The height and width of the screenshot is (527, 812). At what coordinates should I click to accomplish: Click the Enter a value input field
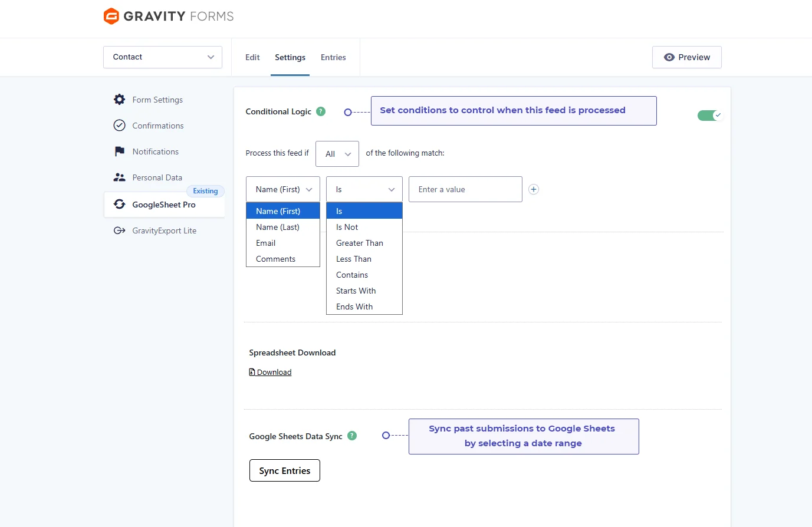pos(465,189)
